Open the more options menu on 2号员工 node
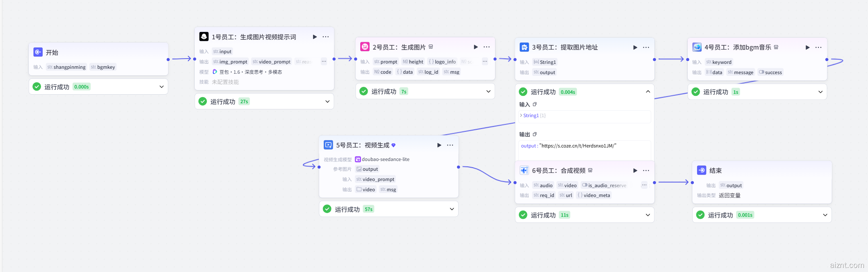868x272 pixels. pos(486,47)
